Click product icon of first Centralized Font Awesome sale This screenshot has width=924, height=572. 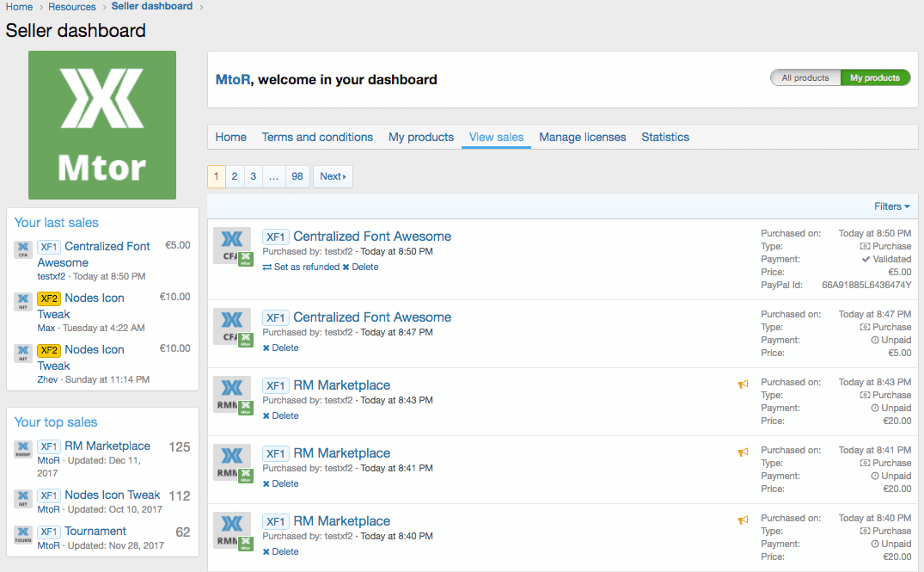231,245
